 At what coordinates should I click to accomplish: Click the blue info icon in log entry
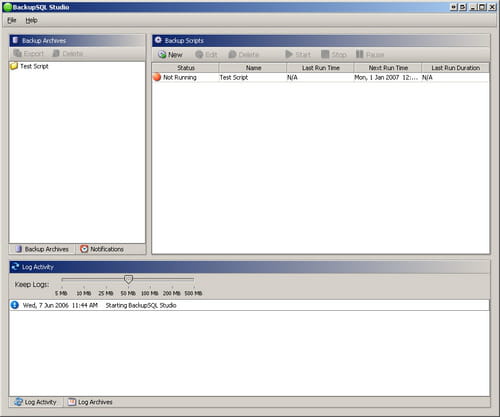click(15, 305)
